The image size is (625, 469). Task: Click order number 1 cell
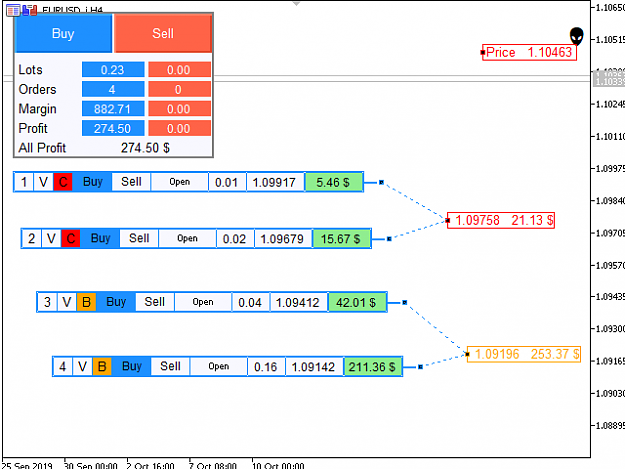pos(24,182)
